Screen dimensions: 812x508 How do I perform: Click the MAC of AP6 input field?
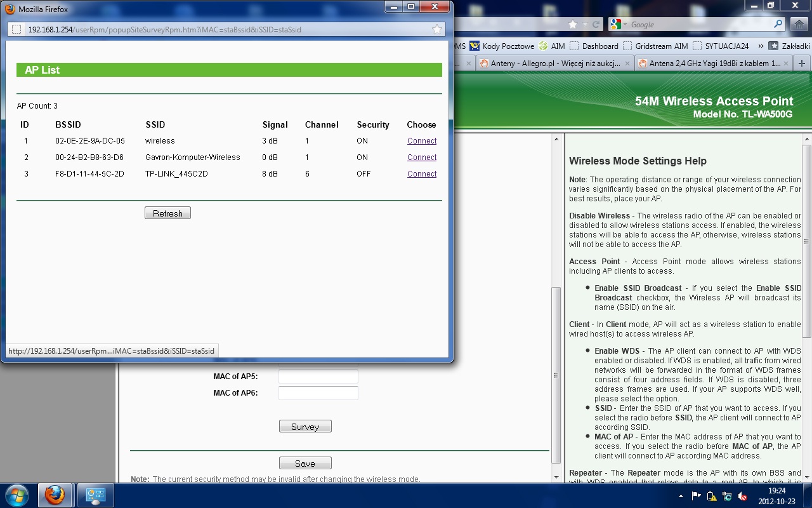click(318, 393)
